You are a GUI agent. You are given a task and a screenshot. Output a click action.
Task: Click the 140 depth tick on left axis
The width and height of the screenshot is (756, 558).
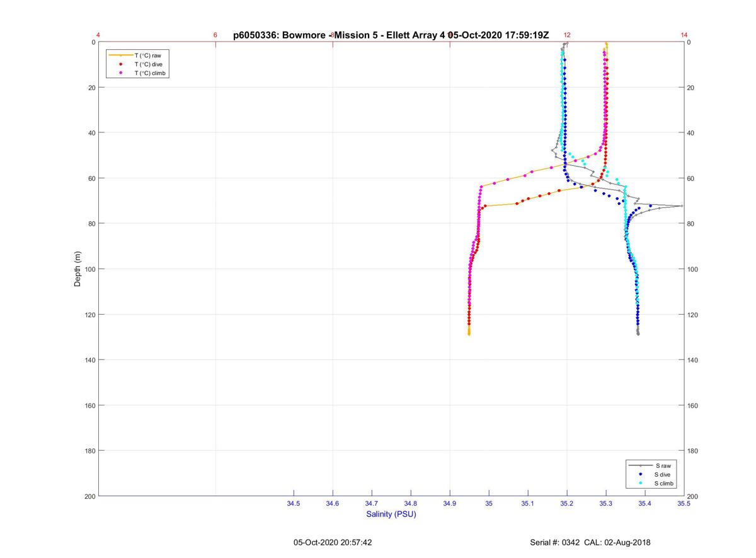(89, 360)
